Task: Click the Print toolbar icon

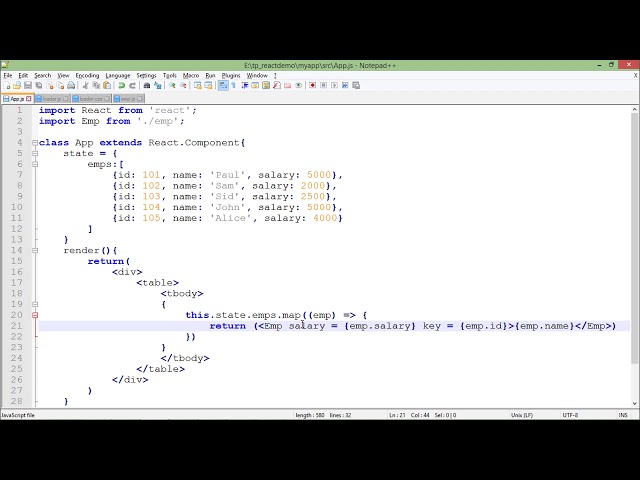Action: pyautogui.click(x=71, y=86)
